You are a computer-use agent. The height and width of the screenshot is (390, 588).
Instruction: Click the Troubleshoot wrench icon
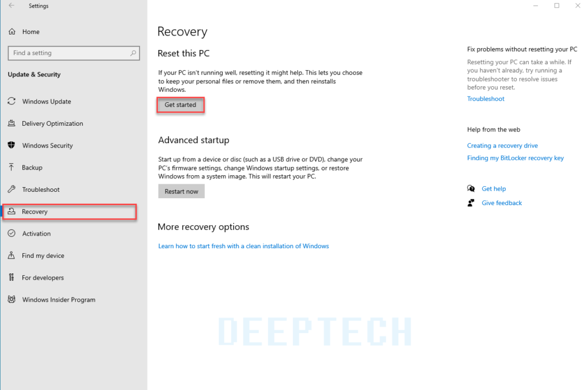point(11,189)
